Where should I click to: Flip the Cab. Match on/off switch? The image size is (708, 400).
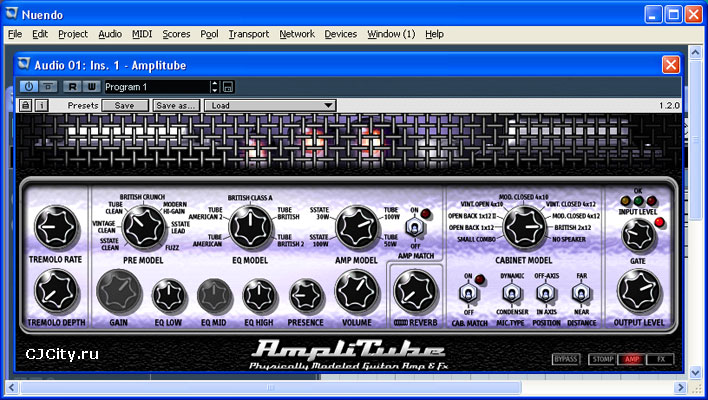coord(468,294)
